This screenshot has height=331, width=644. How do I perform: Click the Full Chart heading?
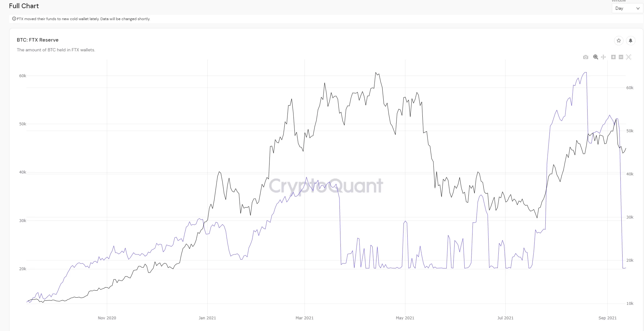pyautogui.click(x=24, y=6)
